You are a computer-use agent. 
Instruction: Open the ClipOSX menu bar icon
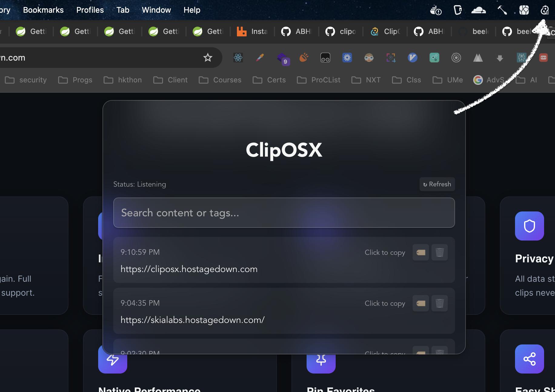coord(545,10)
